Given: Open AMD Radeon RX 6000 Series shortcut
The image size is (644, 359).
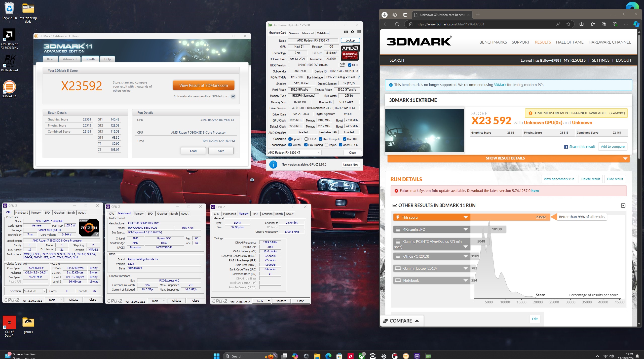Looking at the screenshot, I should (9, 39).
